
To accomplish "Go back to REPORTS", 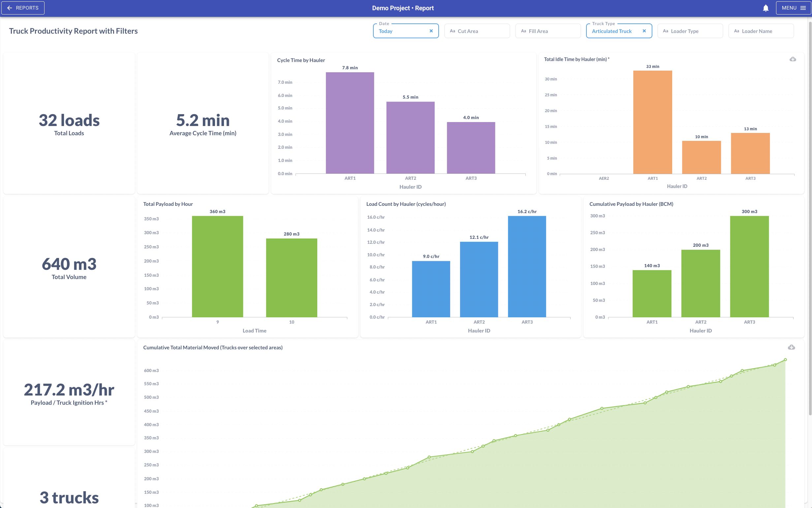I will pos(23,8).
